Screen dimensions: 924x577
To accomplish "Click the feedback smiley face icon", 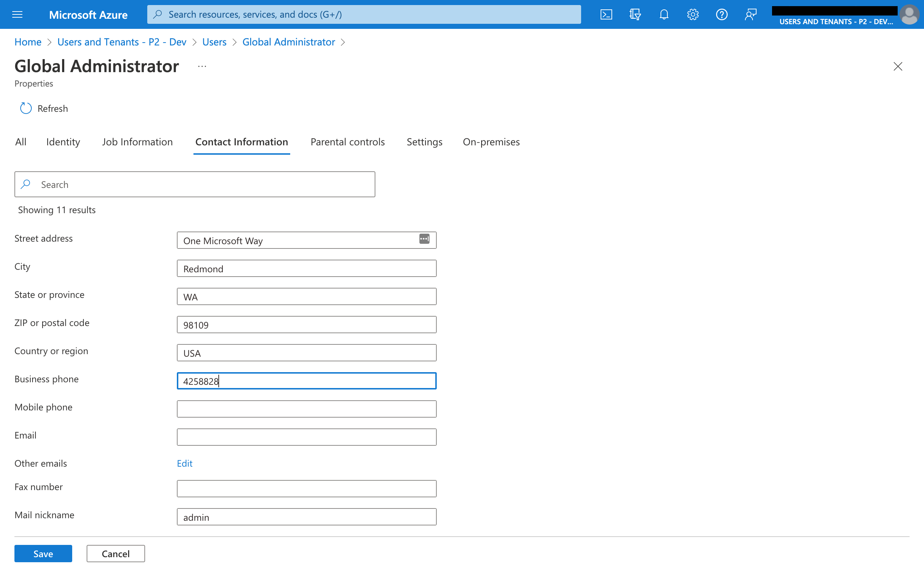I will [x=750, y=15].
